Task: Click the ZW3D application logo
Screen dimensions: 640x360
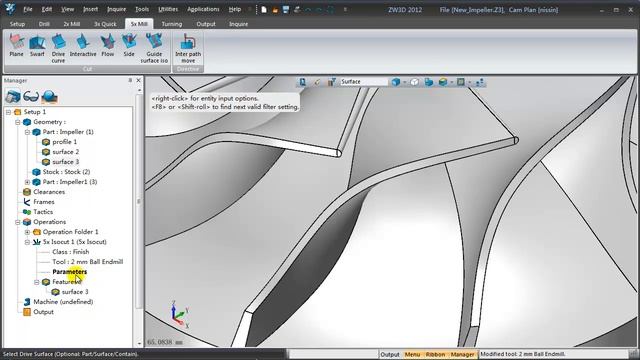Action: tap(10, 8)
